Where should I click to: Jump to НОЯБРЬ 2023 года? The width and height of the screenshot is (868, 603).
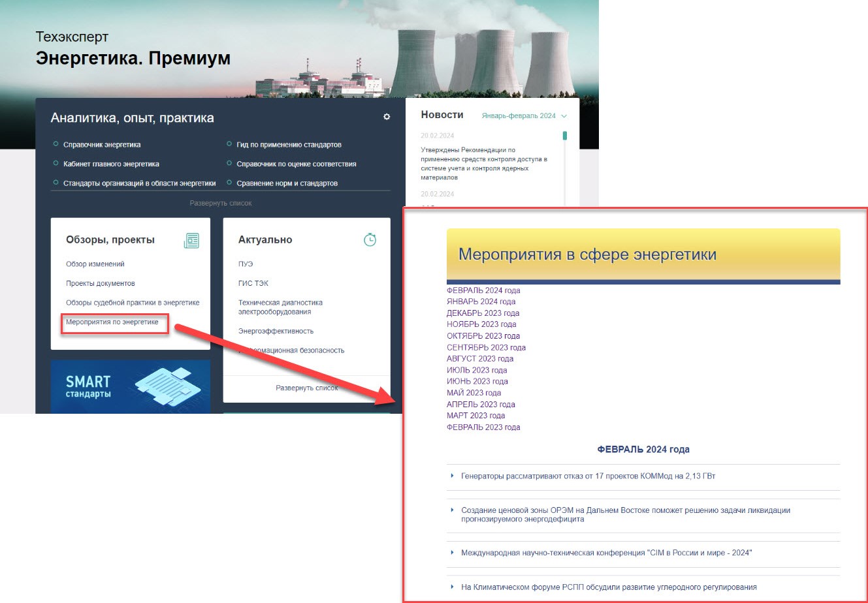pos(481,324)
